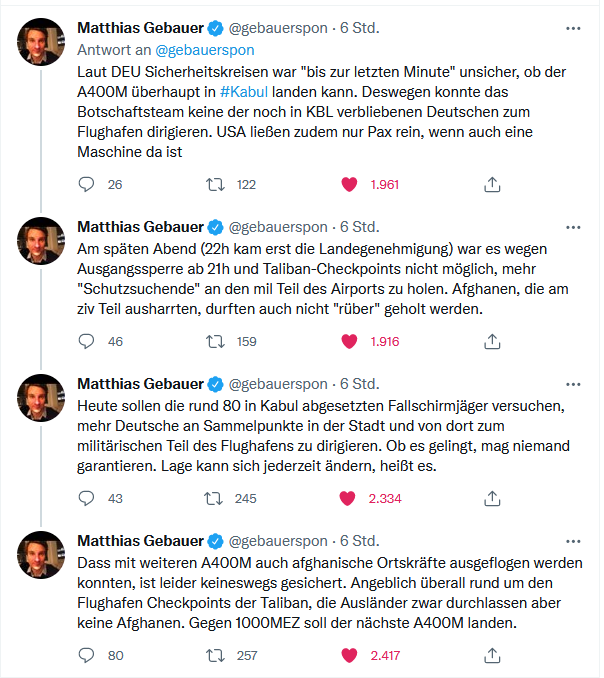Reply to the tweet with 26 replies
This screenshot has width=604, height=678.
[87, 184]
